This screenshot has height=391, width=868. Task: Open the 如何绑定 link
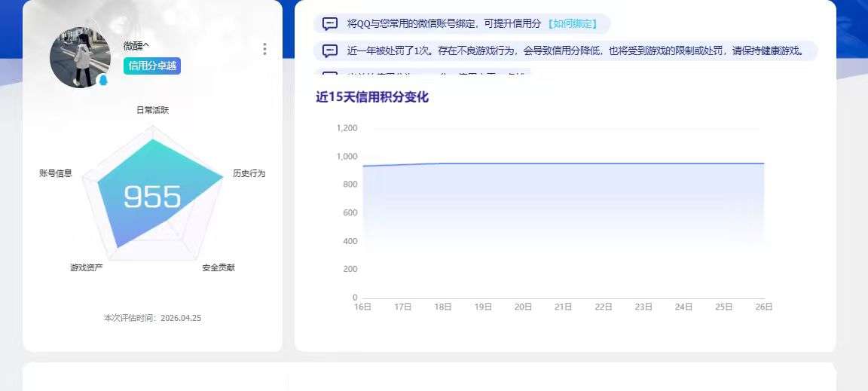click(x=572, y=24)
